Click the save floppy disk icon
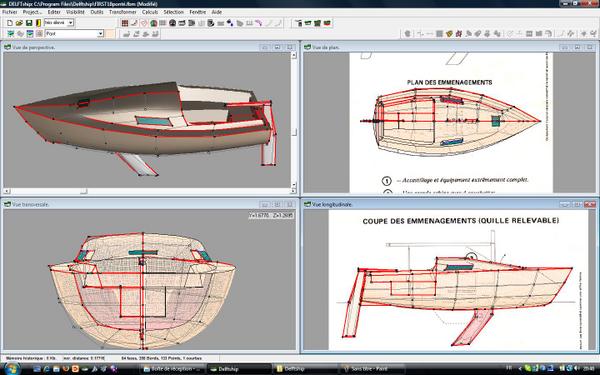This screenshot has height=375, width=600. click(29, 23)
